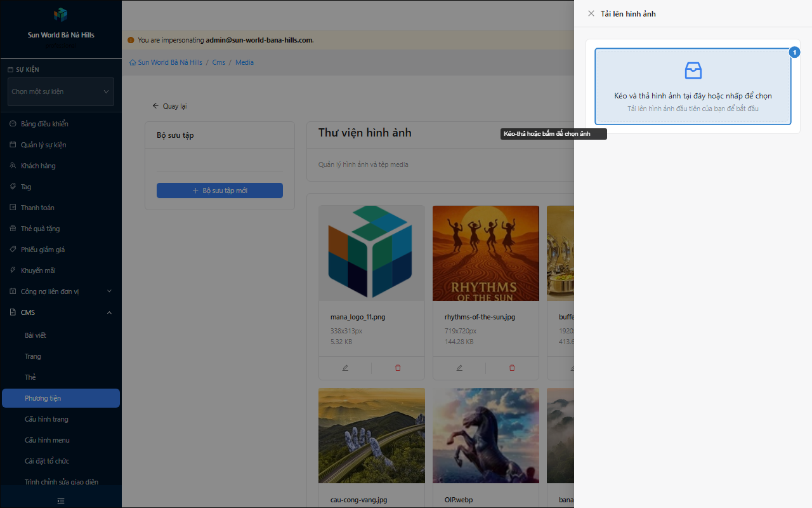The width and height of the screenshot is (812, 508).
Task: Go to Quản lý sự kiện
Action: click(x=61, y=145)
